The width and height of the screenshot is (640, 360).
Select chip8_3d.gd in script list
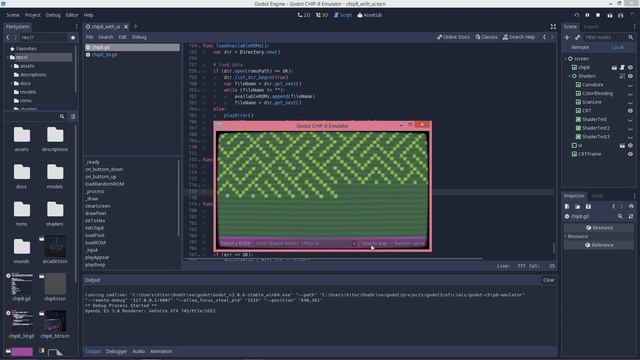pos(104,55)
